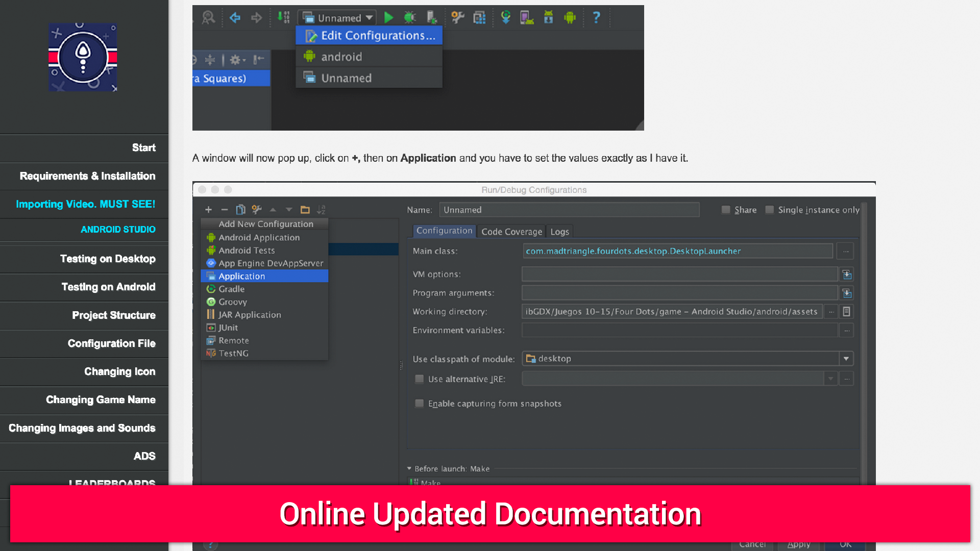
Task: Click the Make project icon in toolbar
Action: [283, 18]
